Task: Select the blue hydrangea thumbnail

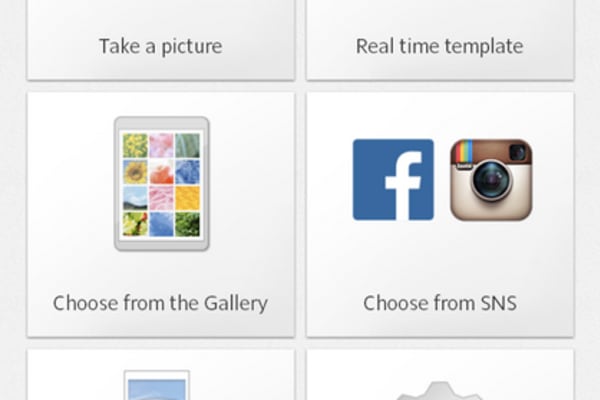Action: pos(188,172)
